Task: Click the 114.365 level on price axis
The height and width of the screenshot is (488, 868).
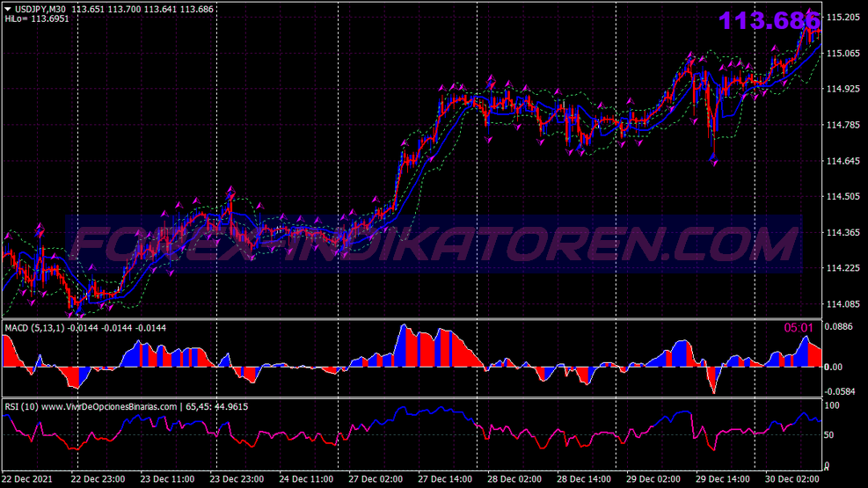Action: tap(842, 232)
